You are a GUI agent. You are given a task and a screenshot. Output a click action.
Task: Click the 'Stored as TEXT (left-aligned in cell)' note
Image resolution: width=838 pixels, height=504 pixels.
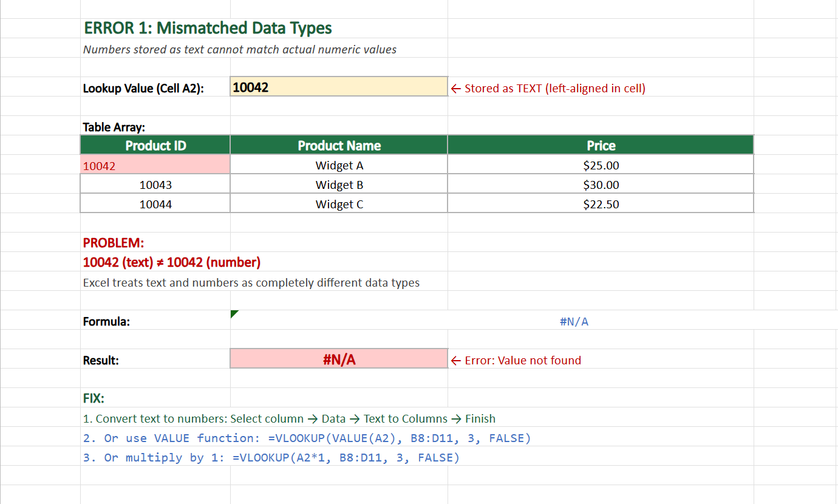[548, 89]
